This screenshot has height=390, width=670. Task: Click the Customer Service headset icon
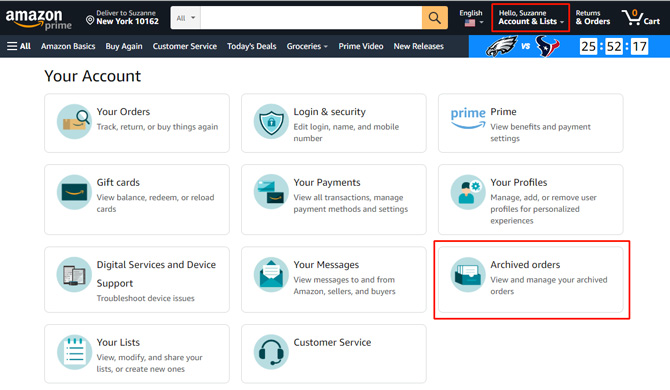coord(271,352)
